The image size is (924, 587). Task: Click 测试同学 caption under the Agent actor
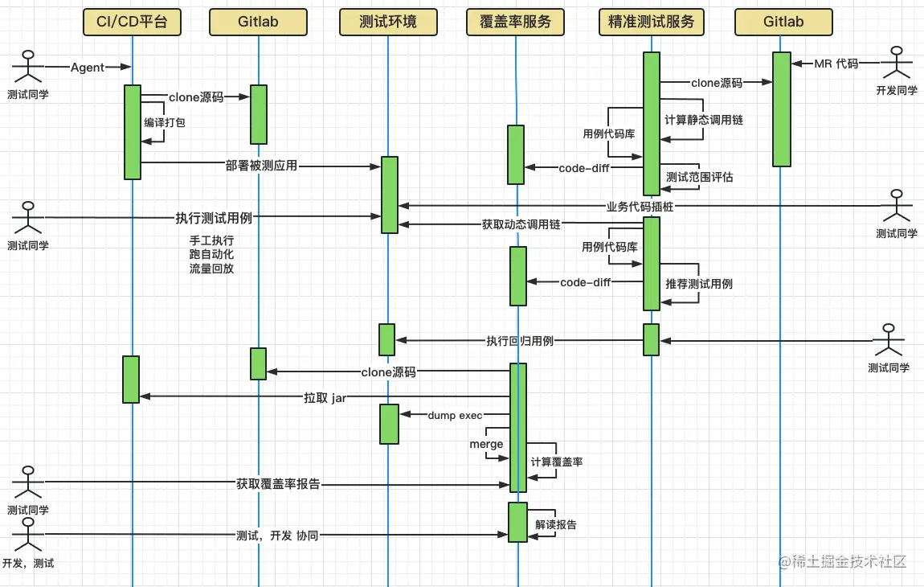(27, 94)
